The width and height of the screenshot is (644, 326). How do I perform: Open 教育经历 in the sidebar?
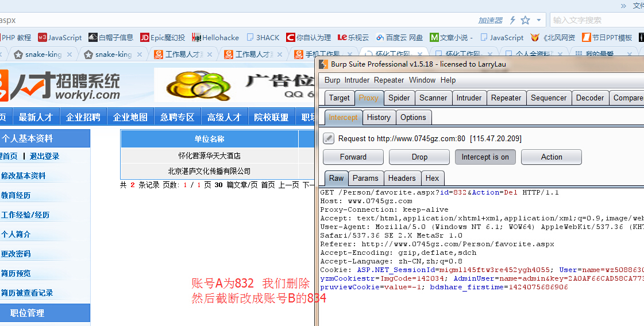point(16,195)
